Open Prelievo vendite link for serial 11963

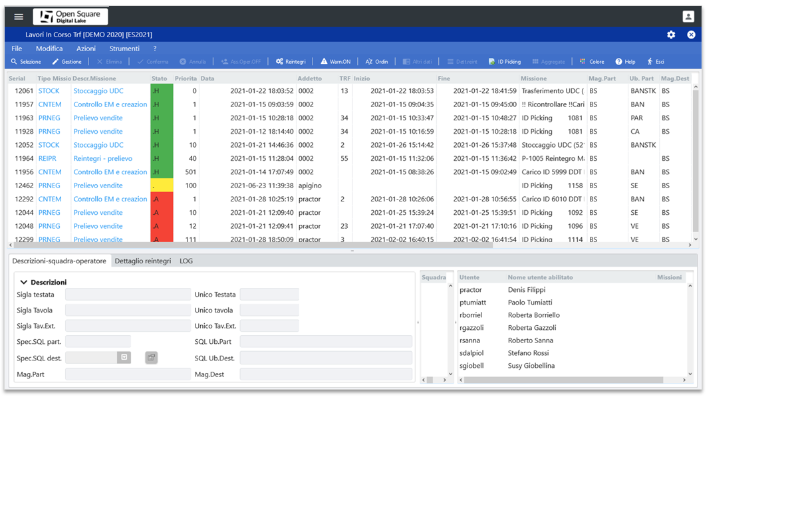98,118
